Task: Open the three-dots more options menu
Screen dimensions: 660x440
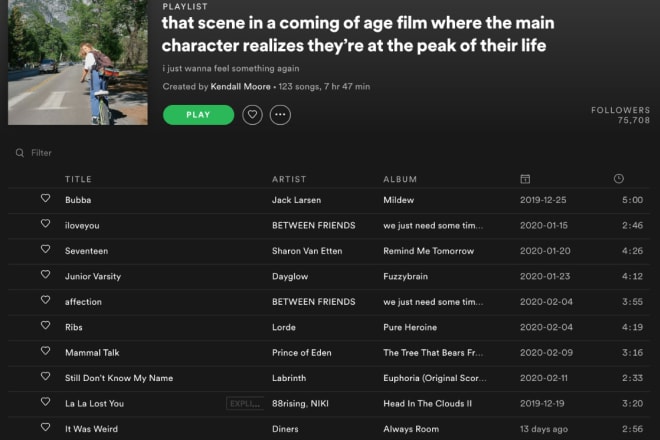Action: (x=280, y=115)
